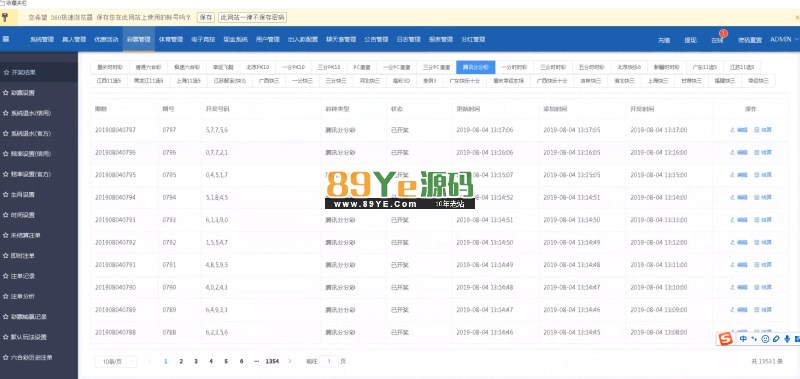Click the edit icon for issue 201908040797
This screenshot has width=800, height=379.
(x=732, y=130)
